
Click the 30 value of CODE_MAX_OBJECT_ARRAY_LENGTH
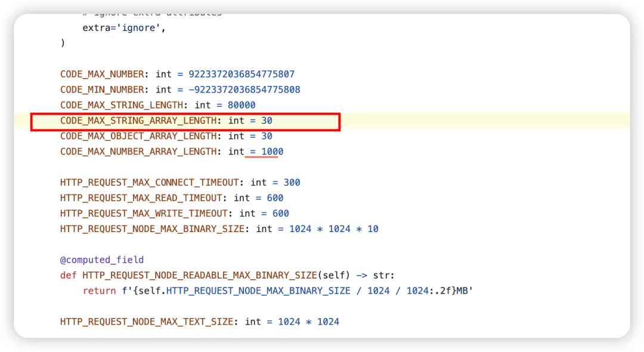click(x=267, y=136)
